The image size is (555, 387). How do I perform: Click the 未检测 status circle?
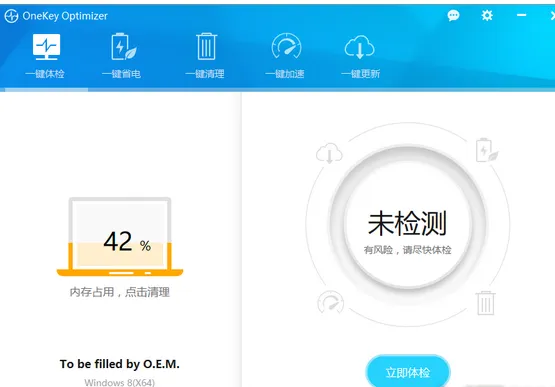point(408,224)
